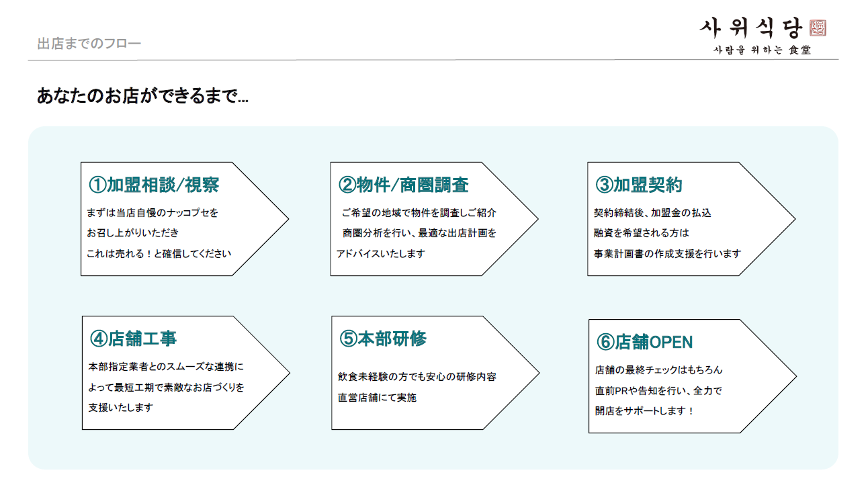Click the line 飲食未経験の方でも安心の研修内容
This screenshot has height=485, width=868.
(417, 377)
